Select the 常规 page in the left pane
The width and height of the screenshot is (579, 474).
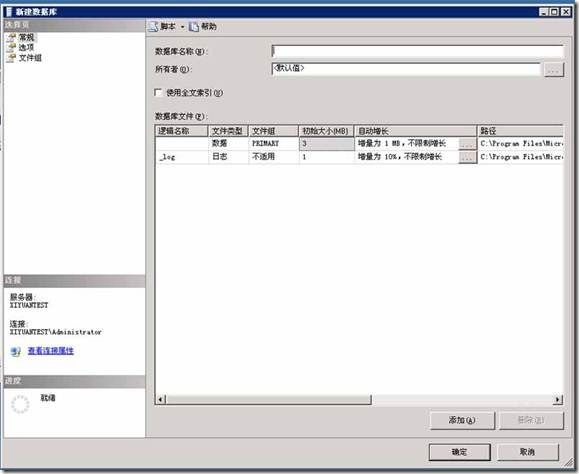pos(26,37)
